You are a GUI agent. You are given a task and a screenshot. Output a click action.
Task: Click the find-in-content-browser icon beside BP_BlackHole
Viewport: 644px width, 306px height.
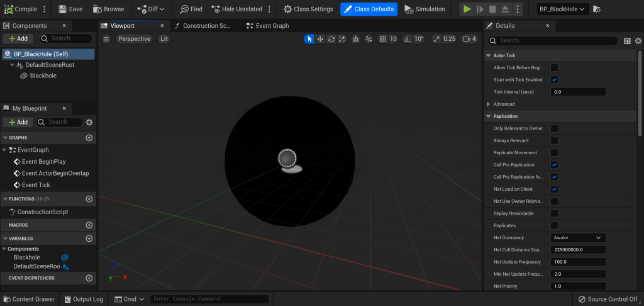[x=596, y=9]
